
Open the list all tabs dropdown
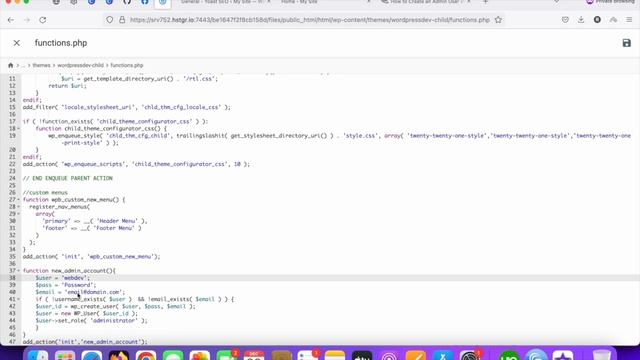click(x=556, y=2)
